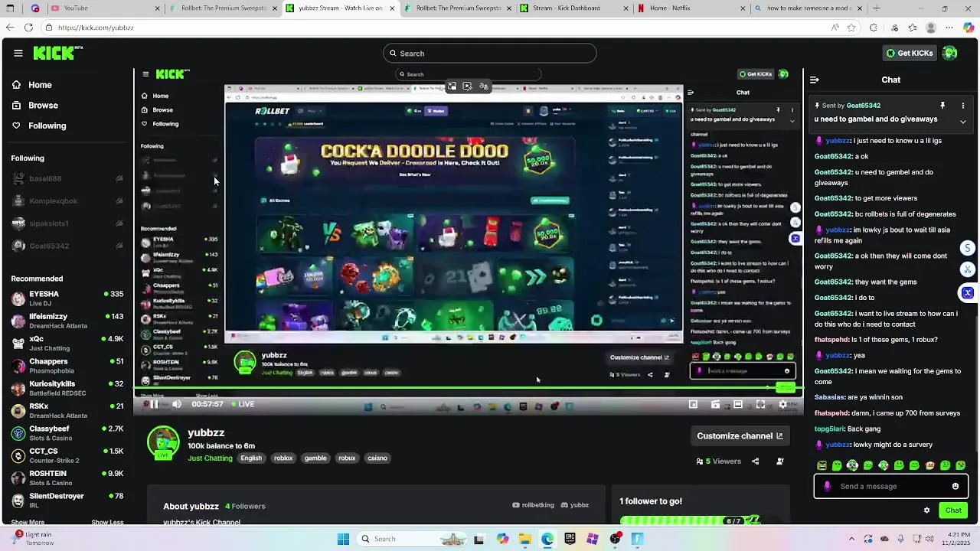Open the Copilot icon in browser toolbar
980x551 pixels.
click(969, 28)
